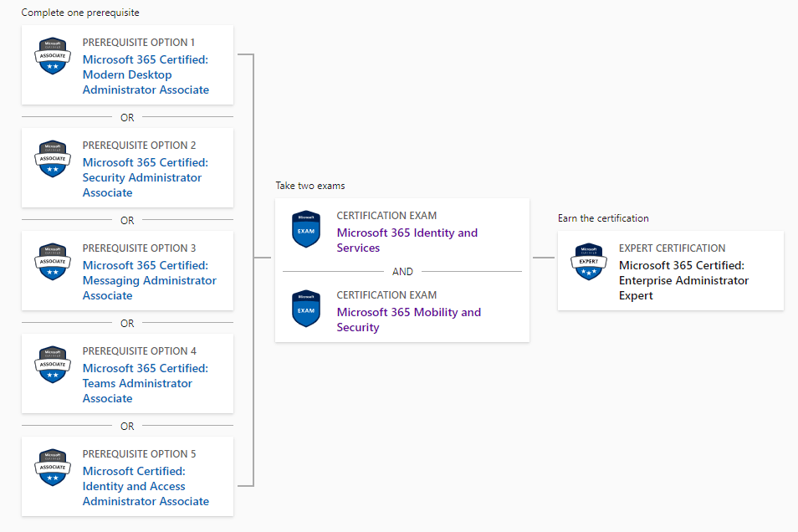
Task: Click the Associate badge for Prerequisite Option 5
Action: tap(53, 468)
